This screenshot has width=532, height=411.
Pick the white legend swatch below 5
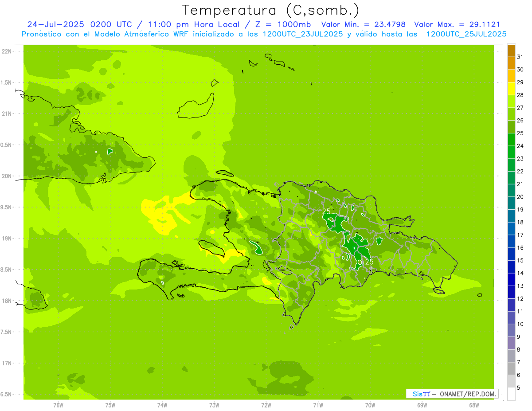(511, 394)
